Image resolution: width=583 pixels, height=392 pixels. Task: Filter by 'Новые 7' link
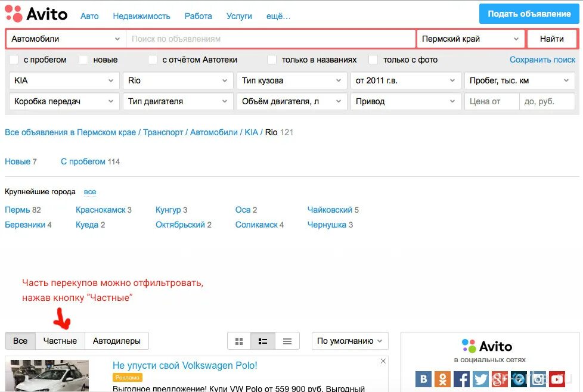(x=21, y=161)
